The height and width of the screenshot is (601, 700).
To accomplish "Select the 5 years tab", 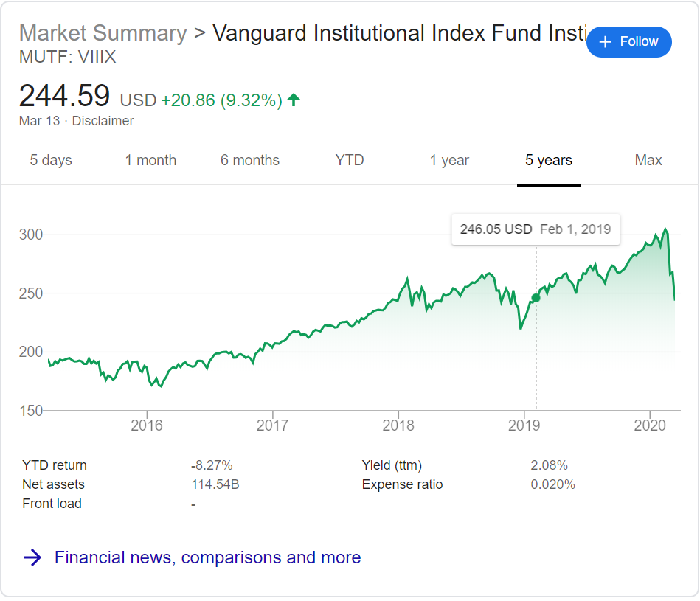I will (x=549, y=160).
